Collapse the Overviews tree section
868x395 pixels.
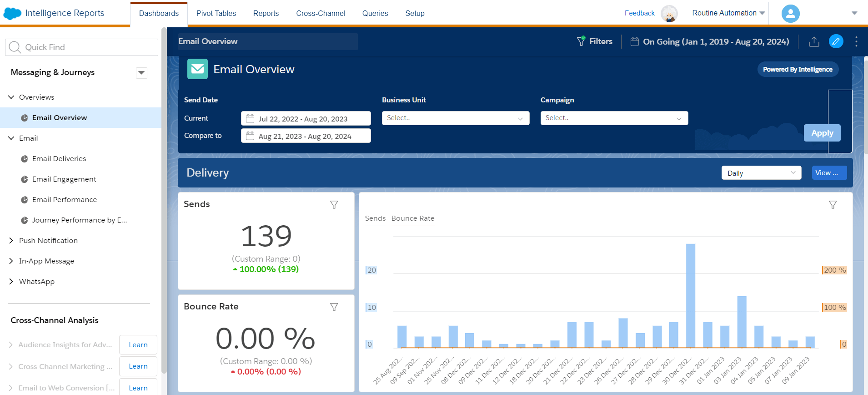[11, 97]
